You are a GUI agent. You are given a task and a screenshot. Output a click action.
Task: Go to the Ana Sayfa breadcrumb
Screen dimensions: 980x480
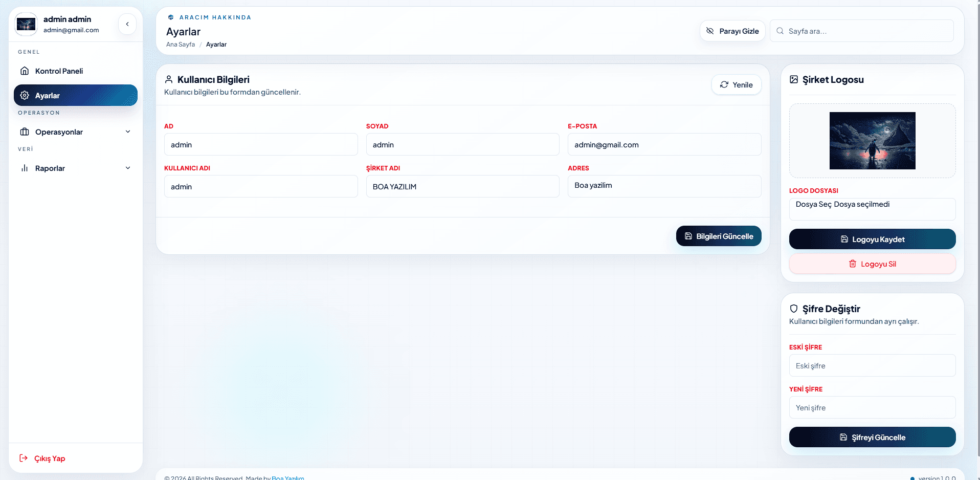point(181,45)
